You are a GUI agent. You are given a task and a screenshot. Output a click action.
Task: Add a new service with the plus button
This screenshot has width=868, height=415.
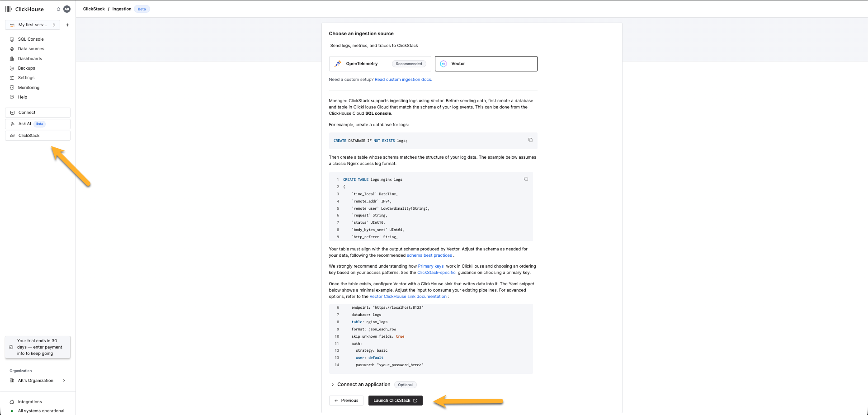67,25
